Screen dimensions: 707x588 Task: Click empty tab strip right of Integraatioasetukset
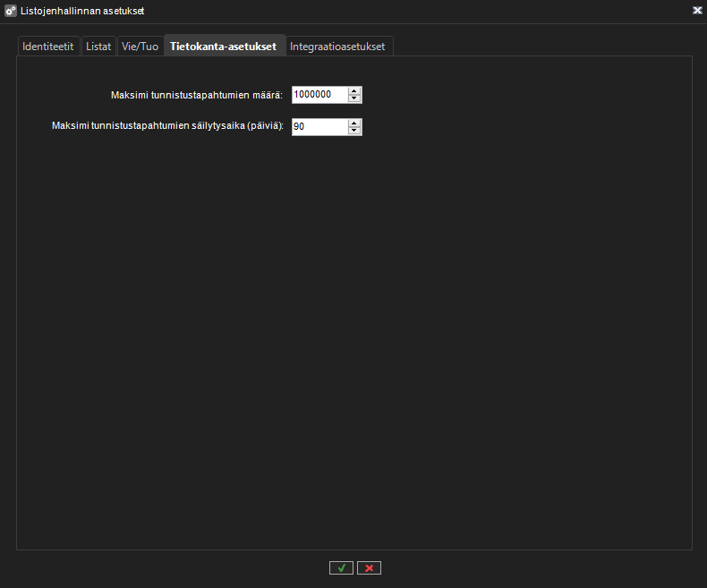tap(537, 47)
